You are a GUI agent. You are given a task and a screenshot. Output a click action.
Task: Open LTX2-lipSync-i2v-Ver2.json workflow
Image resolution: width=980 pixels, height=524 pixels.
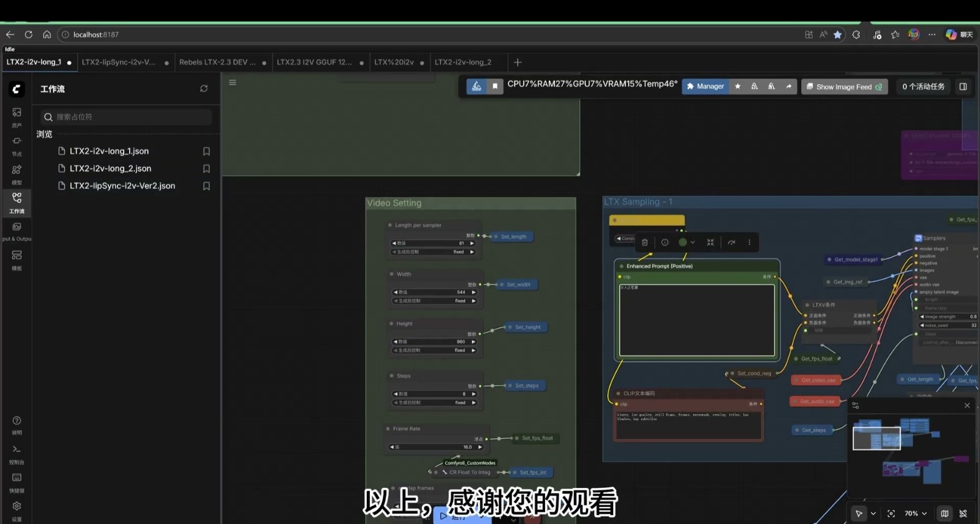click(122, 185)
